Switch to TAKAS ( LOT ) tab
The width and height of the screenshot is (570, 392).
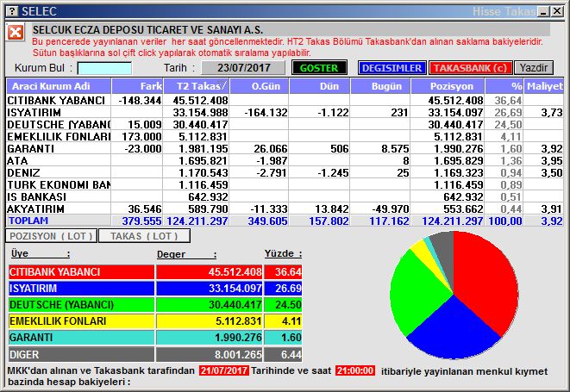click(144, 236)
